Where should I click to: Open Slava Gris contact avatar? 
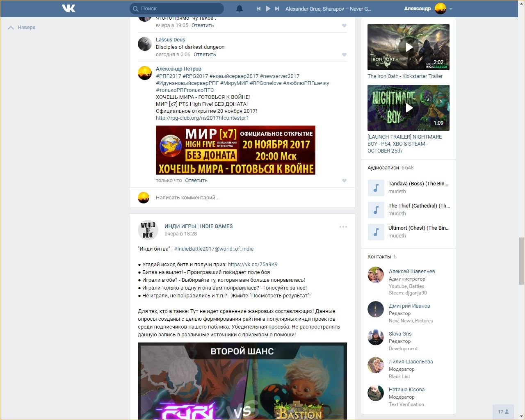point(376,338)
